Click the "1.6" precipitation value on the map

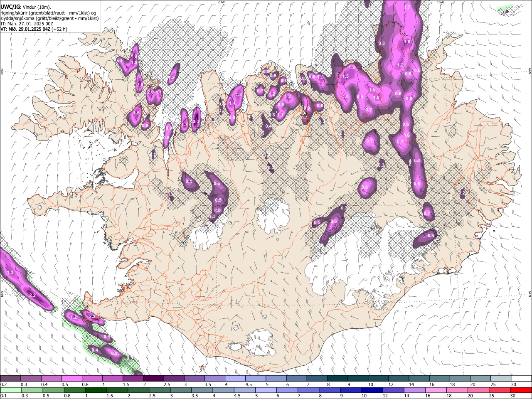[x=407, y=42]
